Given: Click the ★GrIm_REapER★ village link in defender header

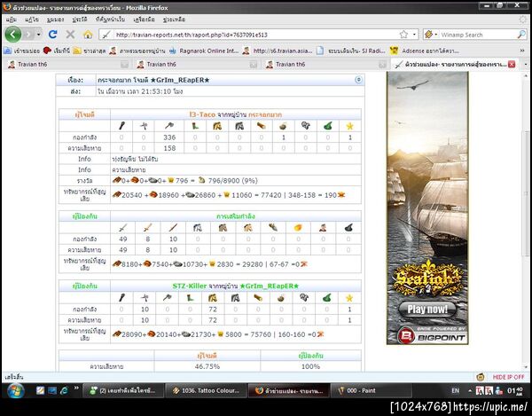Looking at the screenshot, I should [x=269, y=286].
